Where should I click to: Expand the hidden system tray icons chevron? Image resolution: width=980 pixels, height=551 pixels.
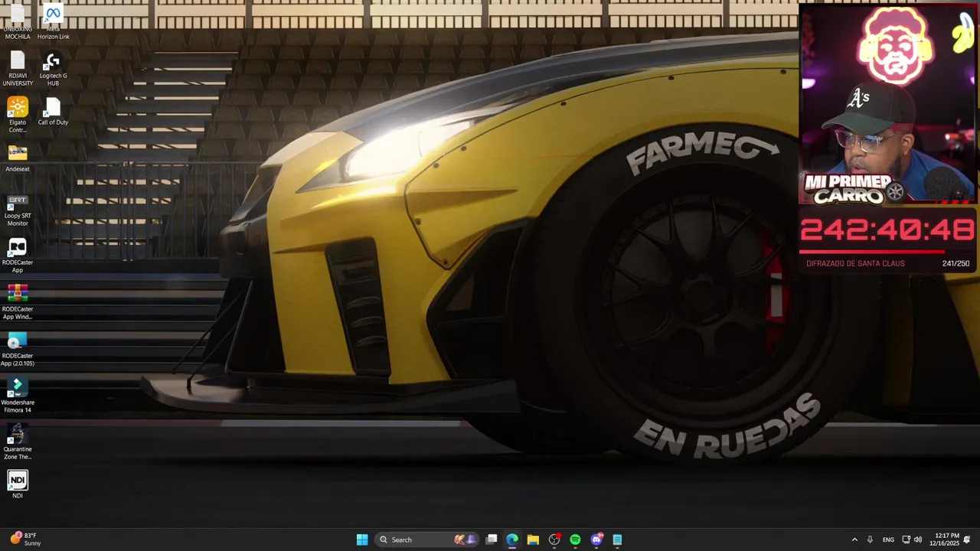[x=854, y=540]
